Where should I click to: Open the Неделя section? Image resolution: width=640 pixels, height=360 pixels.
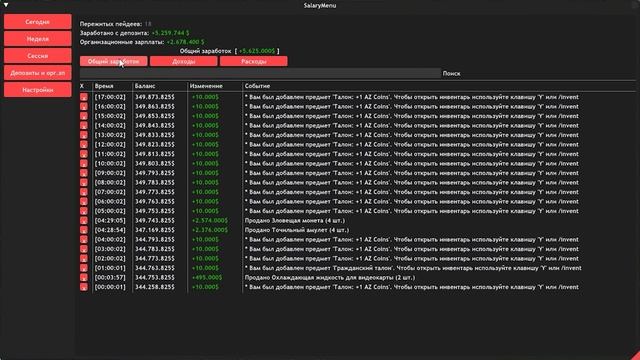38,39
